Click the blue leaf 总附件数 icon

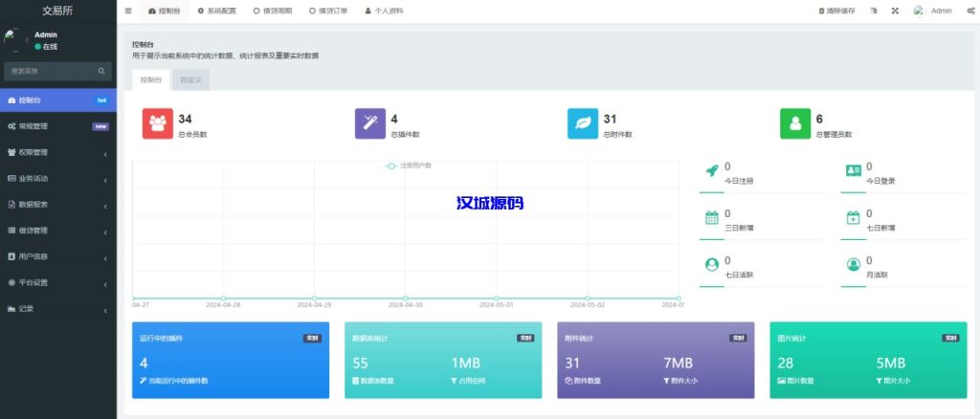(583, 124)
